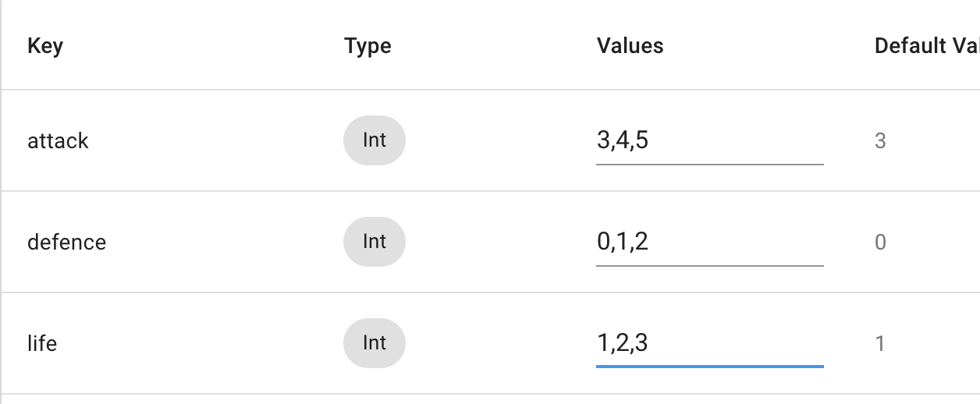Click the default value 0 for defence

pos(880,243)
